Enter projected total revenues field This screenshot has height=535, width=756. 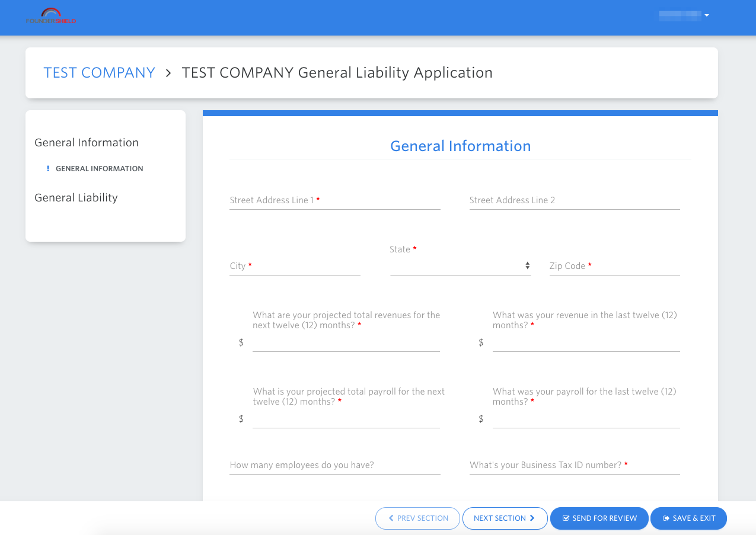point(346,343)
